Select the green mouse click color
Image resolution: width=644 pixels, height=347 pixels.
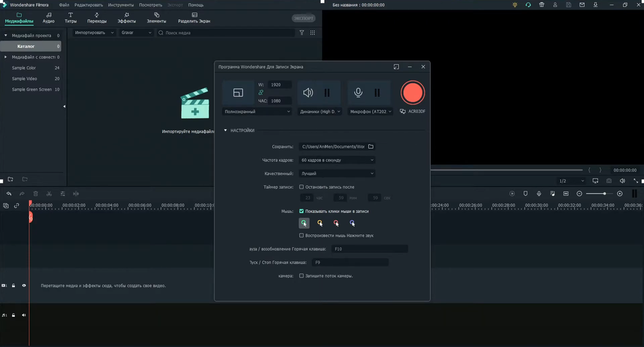tap(304, 223)
